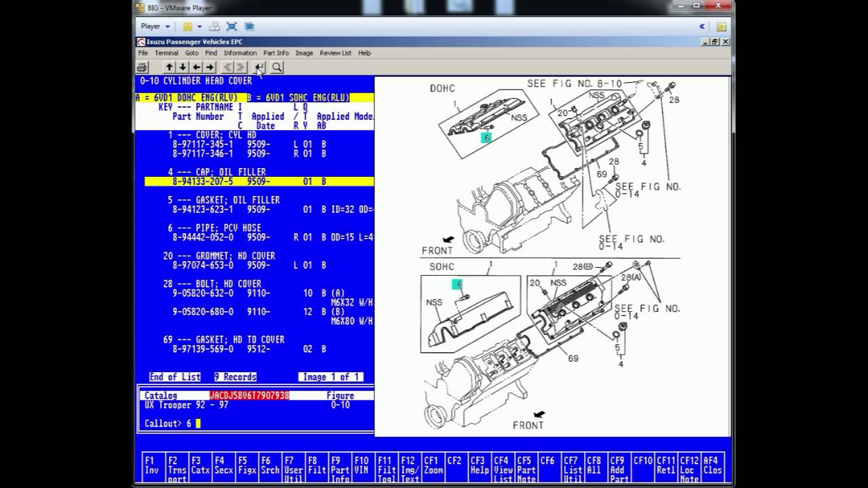Click the F5 Figx function key
The image size is (868, 488).
pos(247,469)
